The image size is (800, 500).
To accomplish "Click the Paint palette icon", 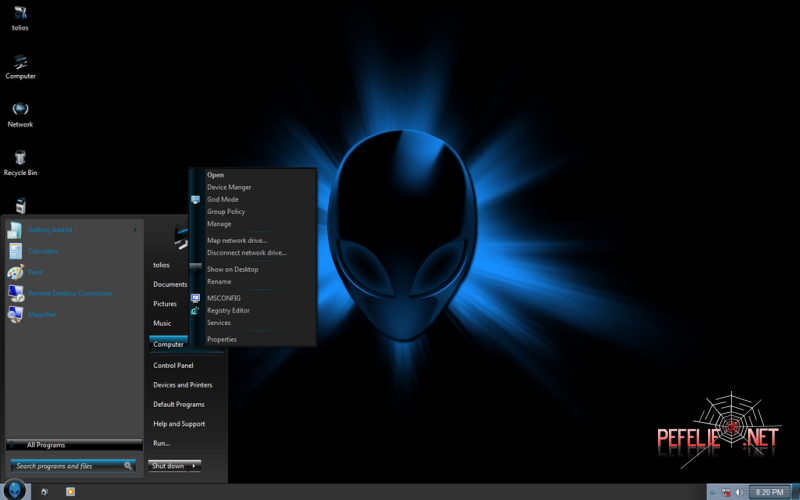I will [15, 272].
